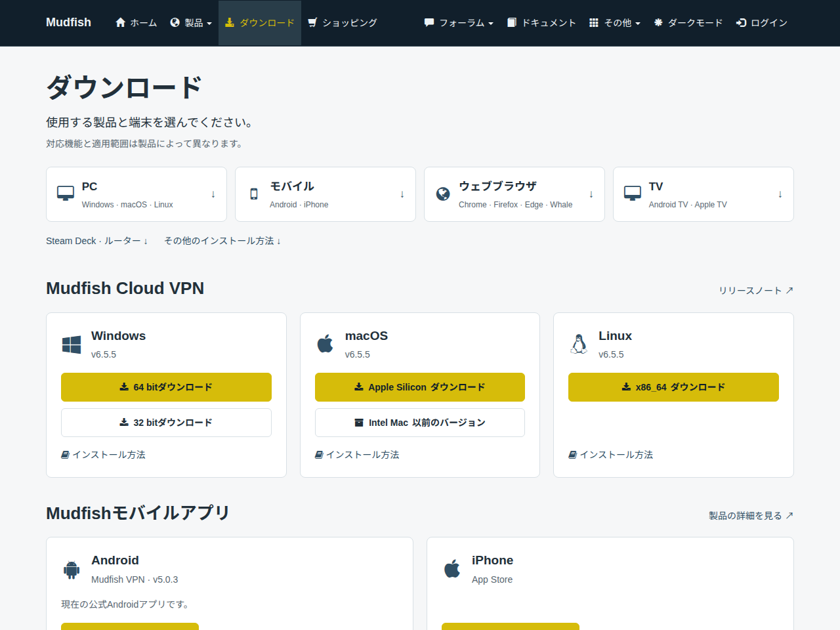
Task: Click the Linux penguin icon
Action: point(579,345)
